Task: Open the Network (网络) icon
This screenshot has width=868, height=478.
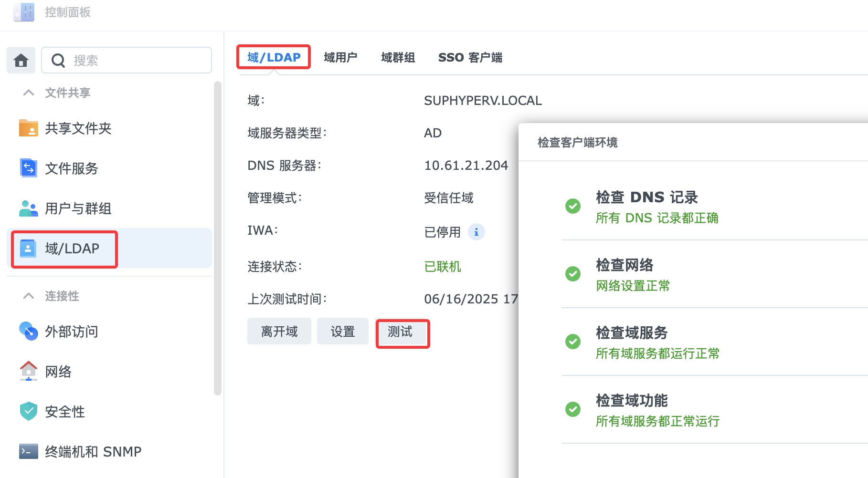Action: [x=29, y=371]
